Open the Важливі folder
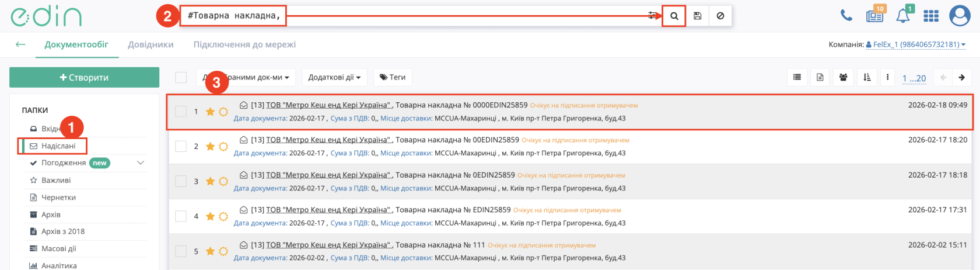 point(56,180)
